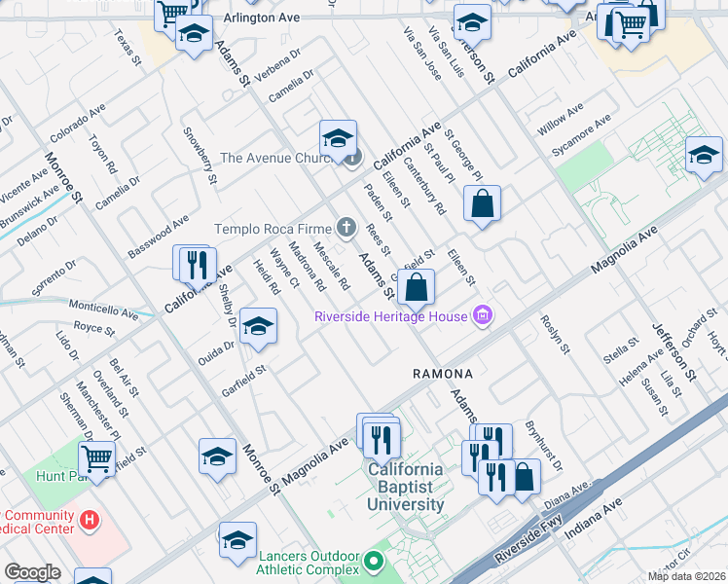Open the restaurant marker beside the Diana Ave shopping bag
This screenshot has width=728, height=584.
coord(495,478)
